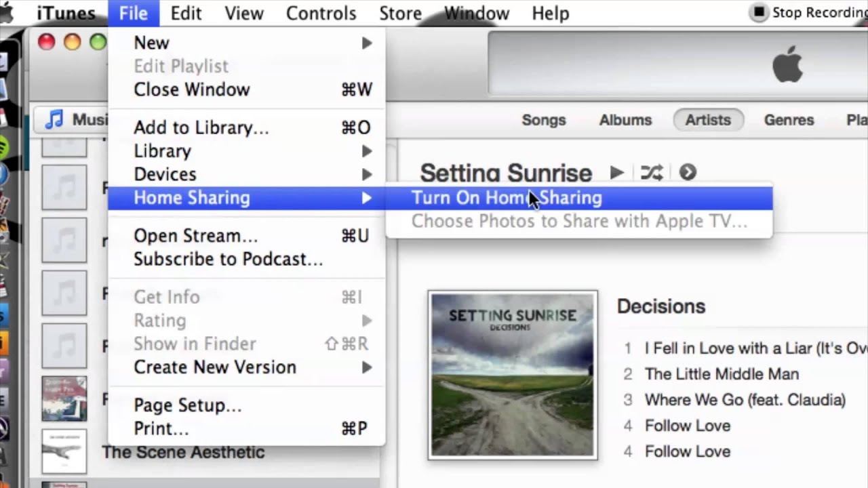Switch to the Genres view tab

pyautogui.click(x=789, y=120)
